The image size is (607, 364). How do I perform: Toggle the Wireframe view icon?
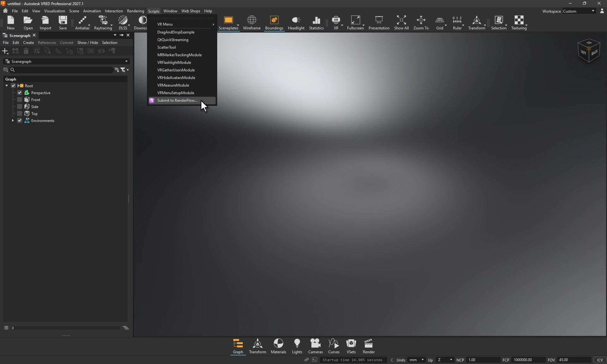click(252, 23)
